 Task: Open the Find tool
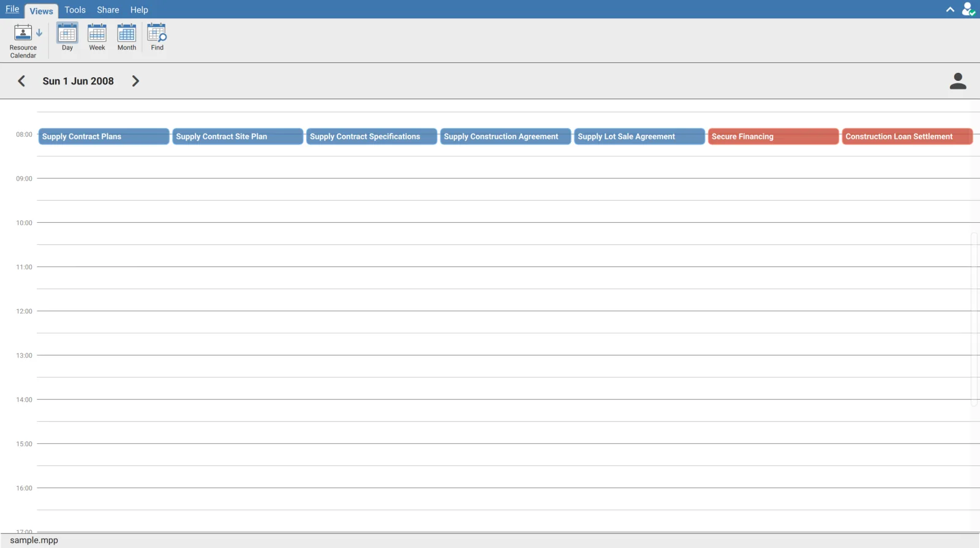point(157,37)
